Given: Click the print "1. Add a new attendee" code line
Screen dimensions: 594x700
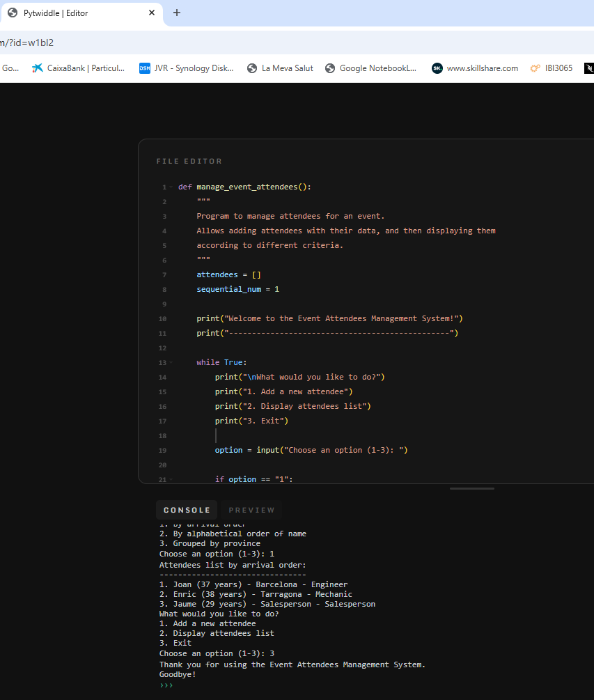Looking at the screenshot, I should pyautogui.click(x=283, y=391).
